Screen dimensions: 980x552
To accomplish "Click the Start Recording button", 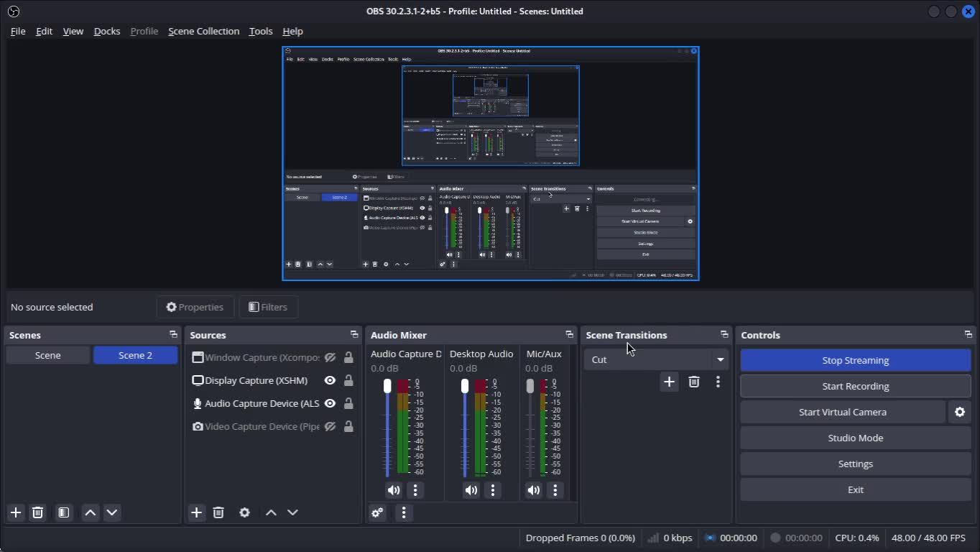I will [855, 386].
